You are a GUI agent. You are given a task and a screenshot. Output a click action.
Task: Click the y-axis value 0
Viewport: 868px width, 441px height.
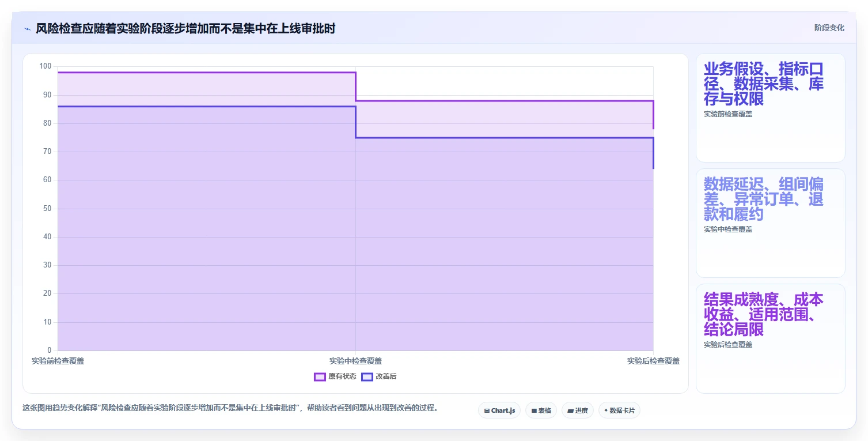49,350
